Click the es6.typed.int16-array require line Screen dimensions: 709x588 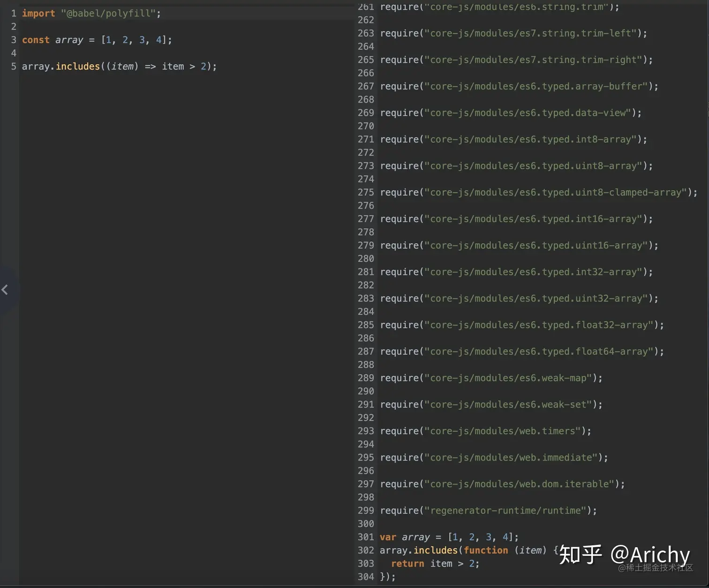[516, 219]
